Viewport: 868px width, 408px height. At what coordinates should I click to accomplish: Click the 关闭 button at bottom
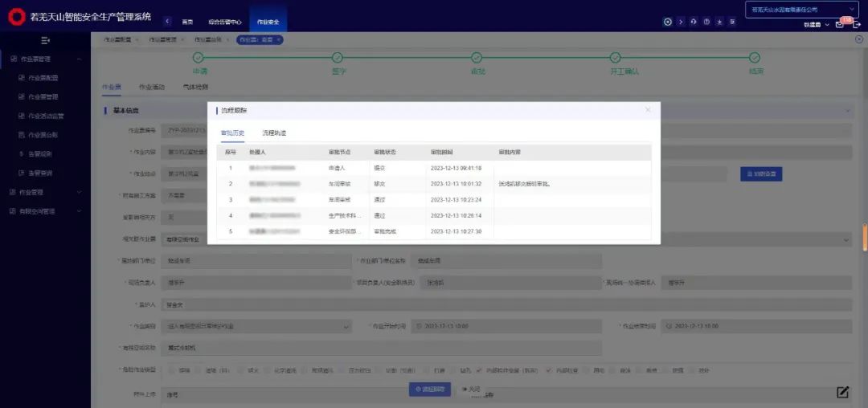tap(470, 389)
